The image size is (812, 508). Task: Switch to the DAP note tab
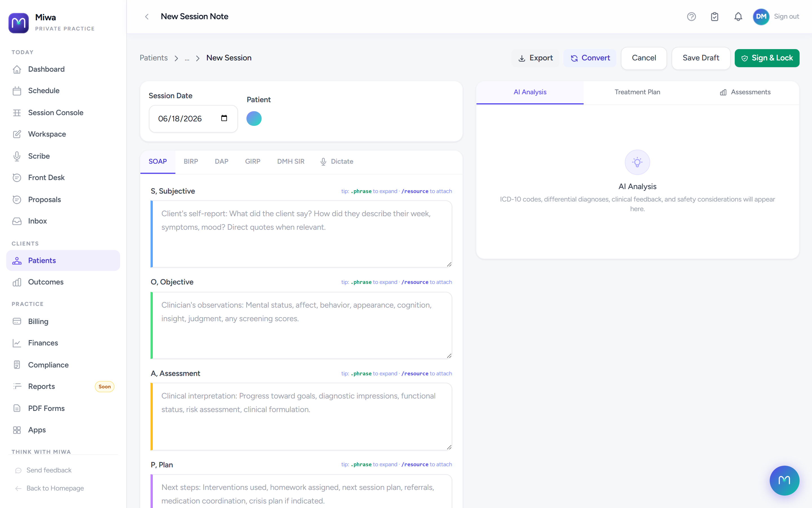[221, 162]
